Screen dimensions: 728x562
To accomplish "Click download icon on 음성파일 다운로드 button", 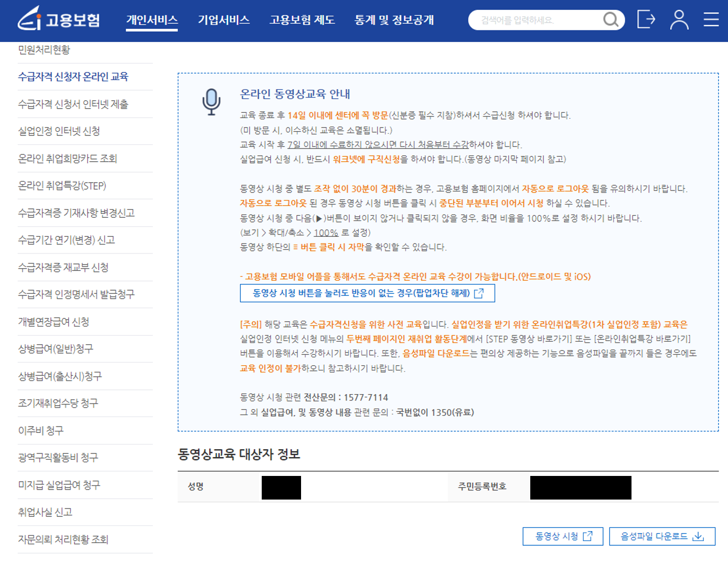I will point(698,536).
